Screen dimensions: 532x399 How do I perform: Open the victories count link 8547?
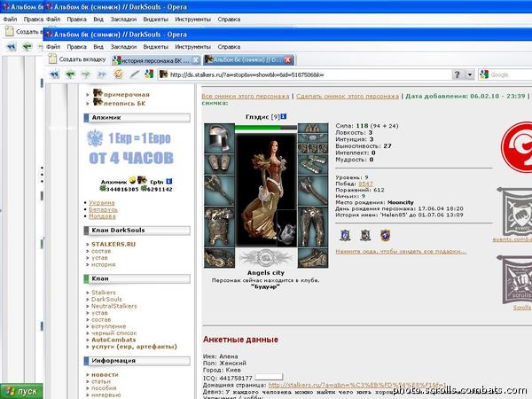coord(365,184)
